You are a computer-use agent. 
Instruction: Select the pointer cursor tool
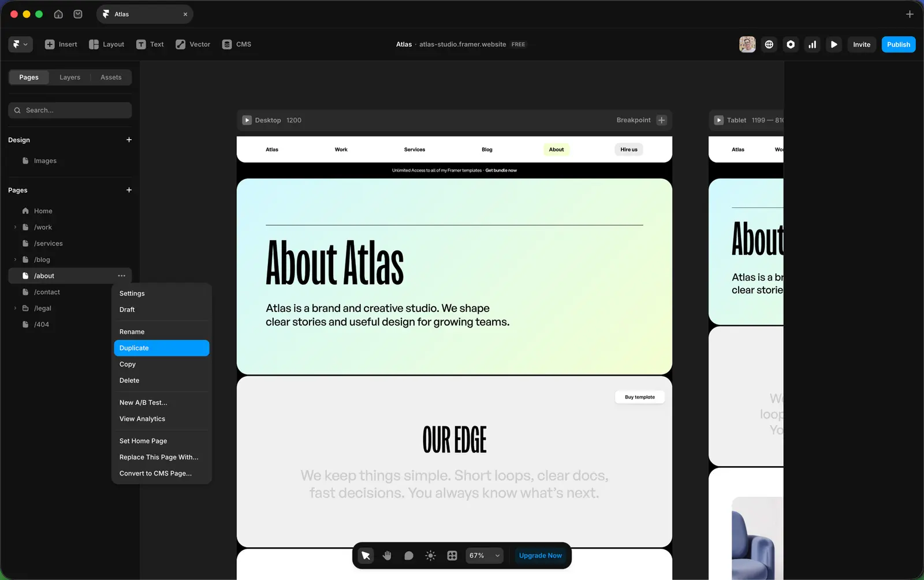pyautogui.click(x=366, y=556)
